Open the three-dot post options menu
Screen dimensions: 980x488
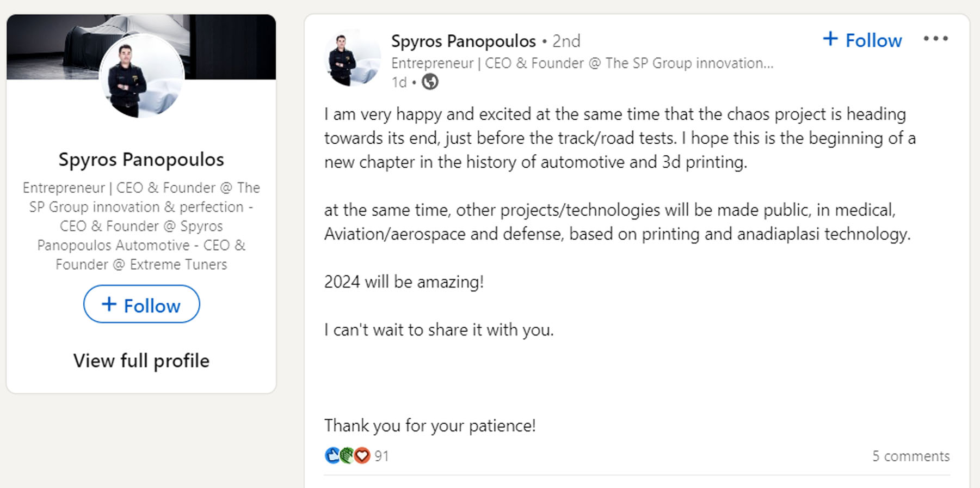click(x=935, y=39)
